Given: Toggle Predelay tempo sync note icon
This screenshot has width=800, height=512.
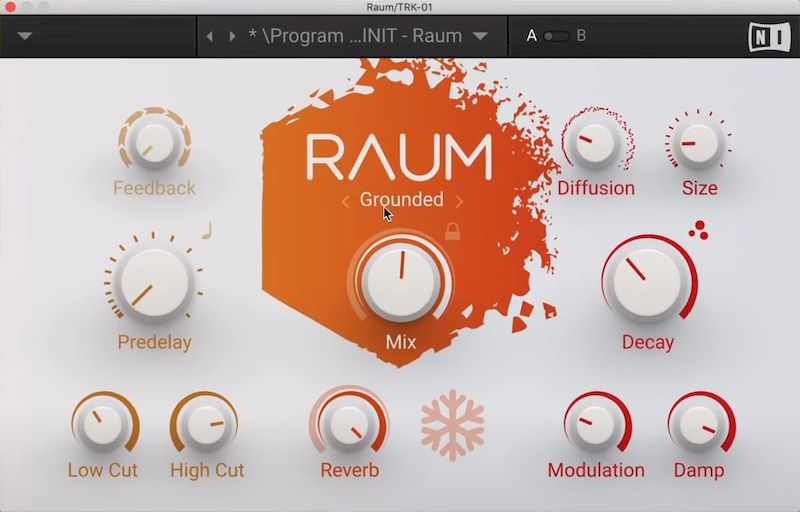Looking at the screenshot, I should [x=207, y=231].
